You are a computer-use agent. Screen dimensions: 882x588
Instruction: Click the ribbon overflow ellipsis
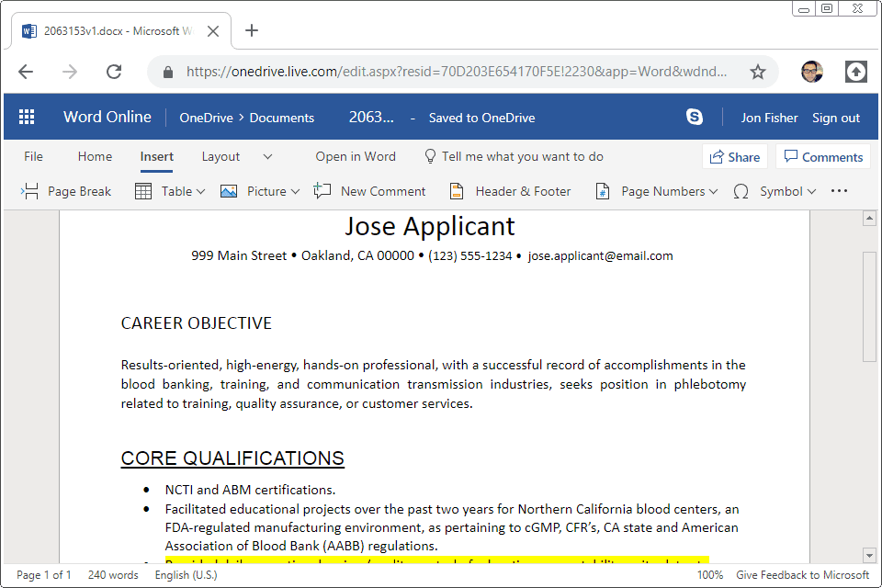839,190
